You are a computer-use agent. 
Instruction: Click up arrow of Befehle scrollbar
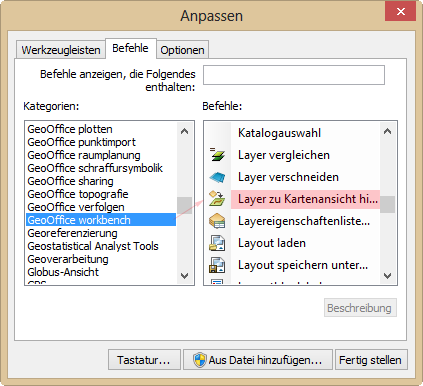tap(387, 131)
